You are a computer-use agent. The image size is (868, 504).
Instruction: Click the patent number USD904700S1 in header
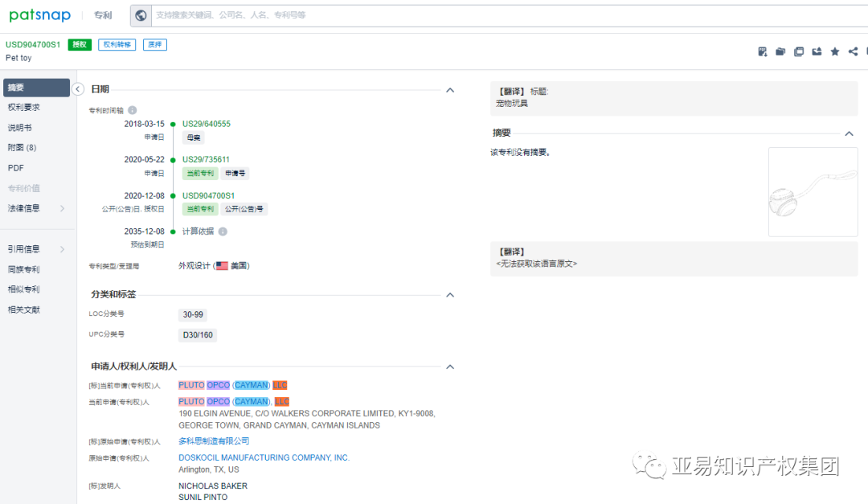point(33,45)
